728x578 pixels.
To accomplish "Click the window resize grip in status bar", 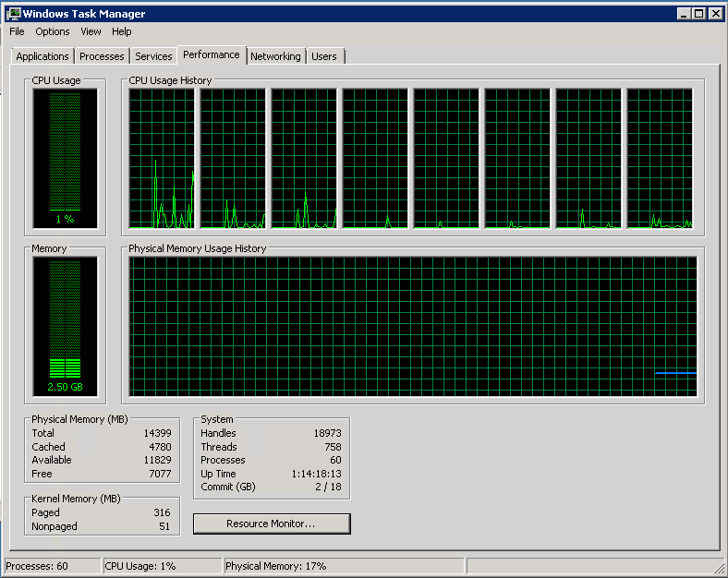I will (719, 568).
